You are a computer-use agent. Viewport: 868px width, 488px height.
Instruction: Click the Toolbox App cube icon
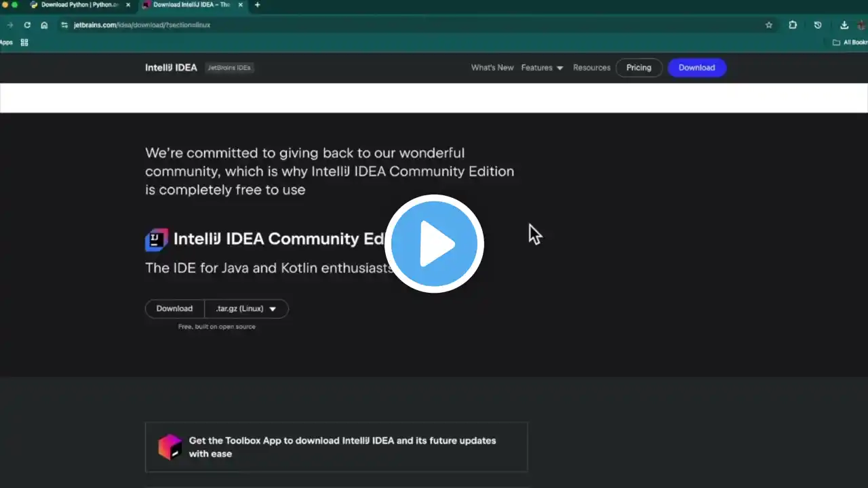pos(170,447)
